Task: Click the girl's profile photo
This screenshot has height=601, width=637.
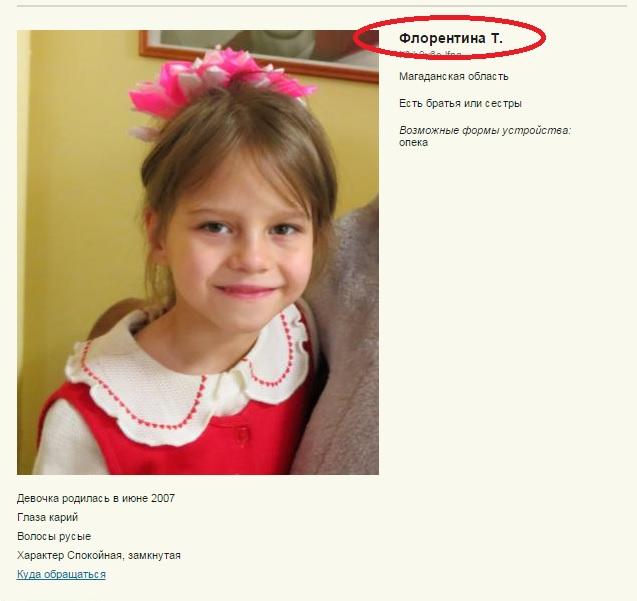Action: [198, 252]
